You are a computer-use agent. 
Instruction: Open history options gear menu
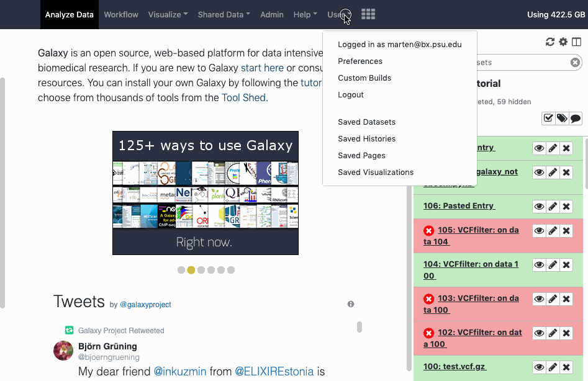point(563,42)
